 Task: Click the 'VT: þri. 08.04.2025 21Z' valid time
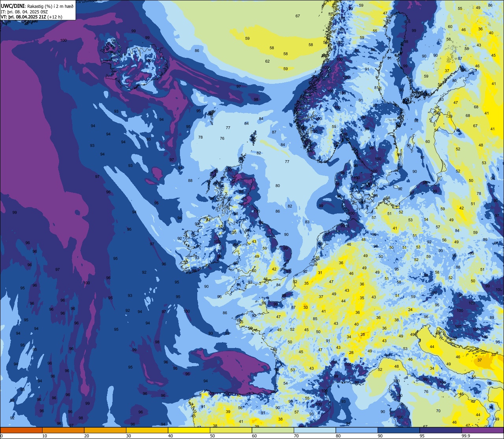[23, 17]
